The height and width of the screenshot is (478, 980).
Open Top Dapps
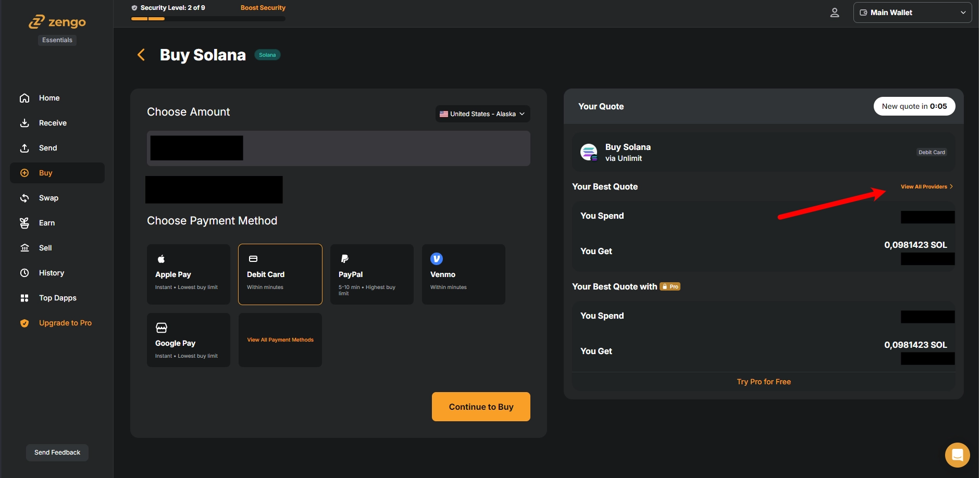point(58,298)
